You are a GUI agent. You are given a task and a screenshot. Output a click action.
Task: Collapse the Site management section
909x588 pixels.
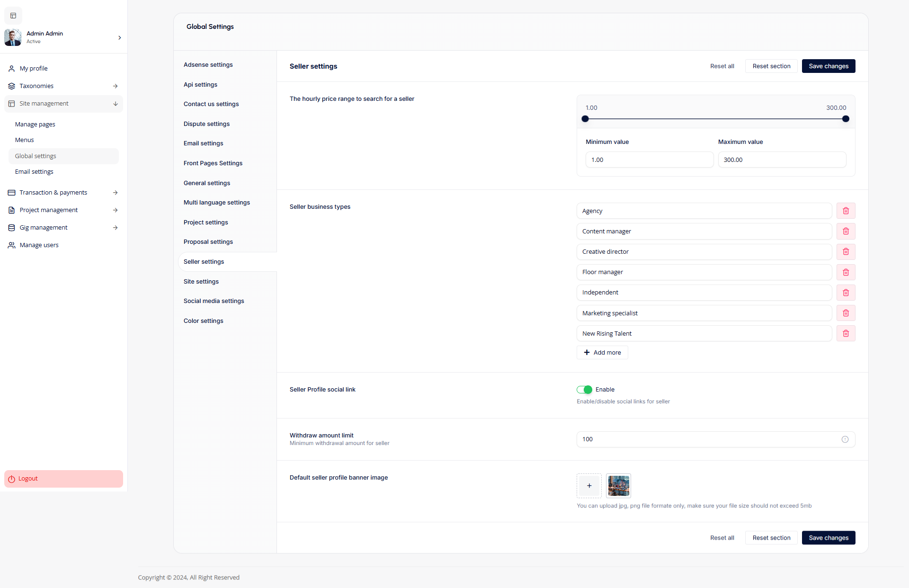pyautogui.click(x=115, y=104)
